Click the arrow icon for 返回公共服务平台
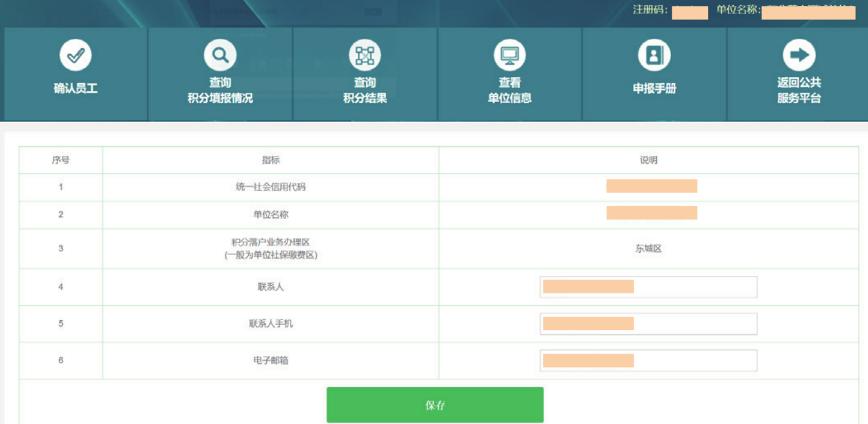Screen dimensions: 868x424 (799, 56)
